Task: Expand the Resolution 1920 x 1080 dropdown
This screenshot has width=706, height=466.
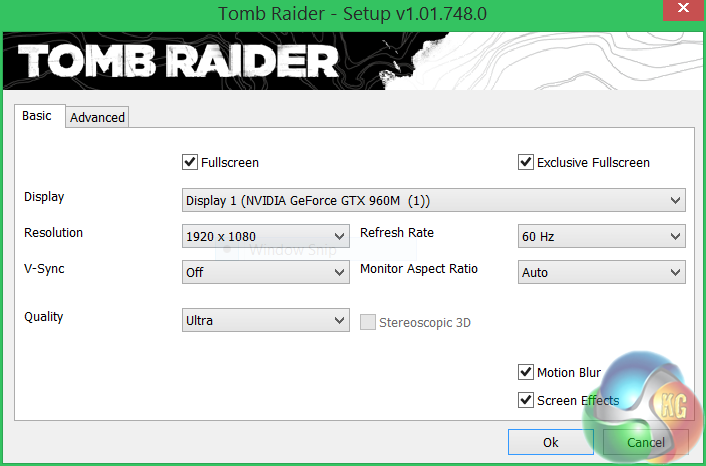Action: tap(266, 236)
